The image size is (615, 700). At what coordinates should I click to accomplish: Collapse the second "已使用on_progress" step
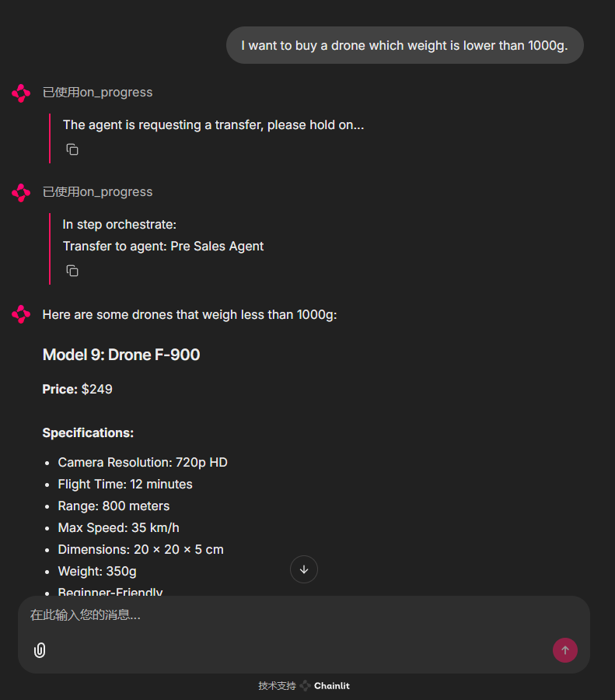pyautogui.click(x=97, y=192)
